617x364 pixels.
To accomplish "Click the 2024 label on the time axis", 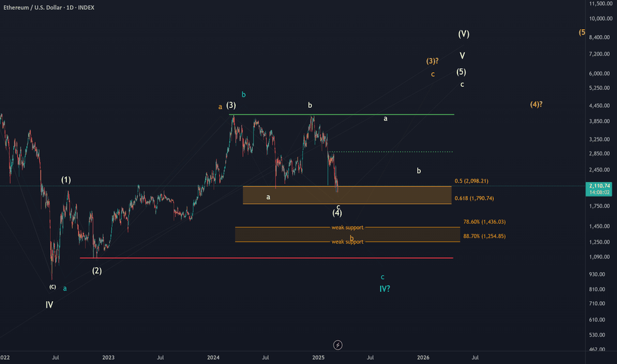I will pos(213,357).
